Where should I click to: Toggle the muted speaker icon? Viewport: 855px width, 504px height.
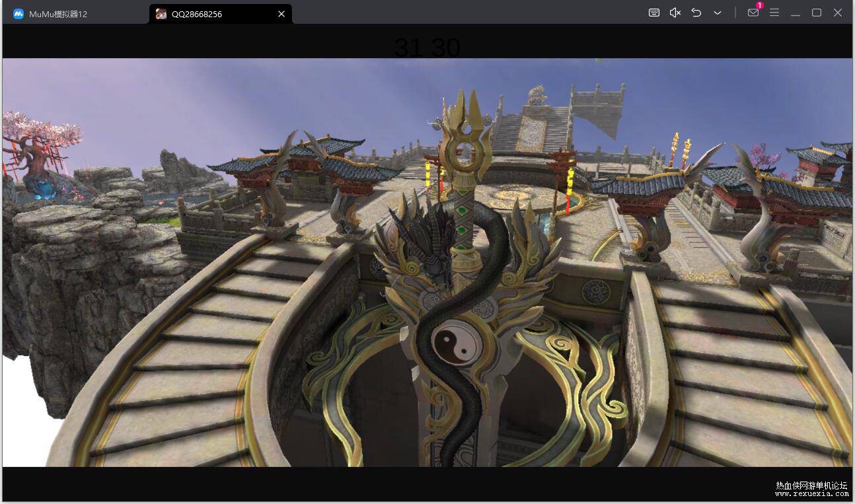point(675,13)
